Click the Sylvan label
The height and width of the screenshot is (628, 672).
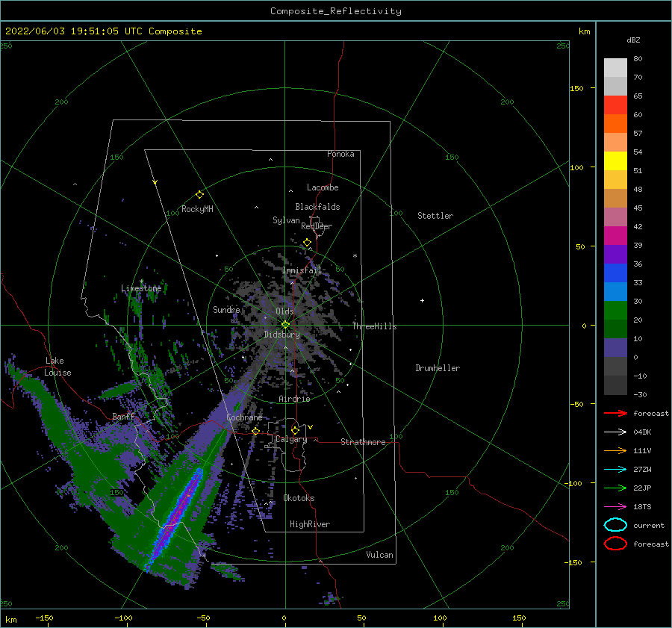[286, 220]
